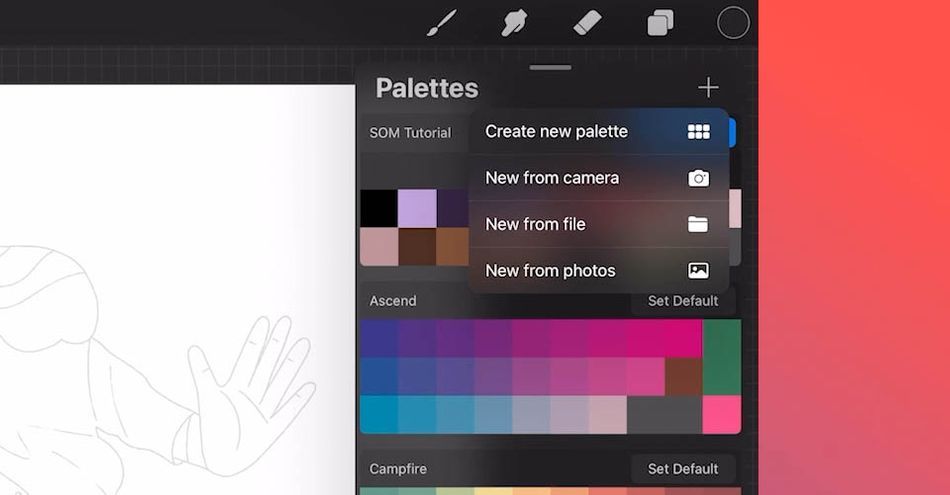Screen dimensions: 950x495
Task: Select the Smudge tool
Action: (514, 24)
